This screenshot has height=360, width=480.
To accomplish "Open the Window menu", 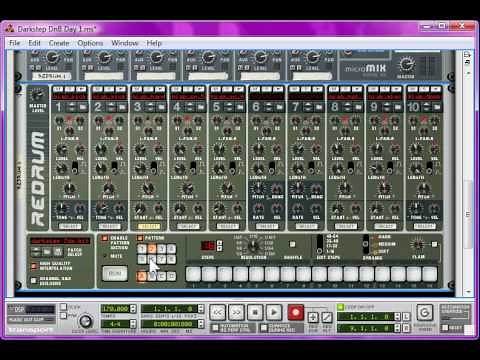I will pyautogui.click(x=125, y=43).
